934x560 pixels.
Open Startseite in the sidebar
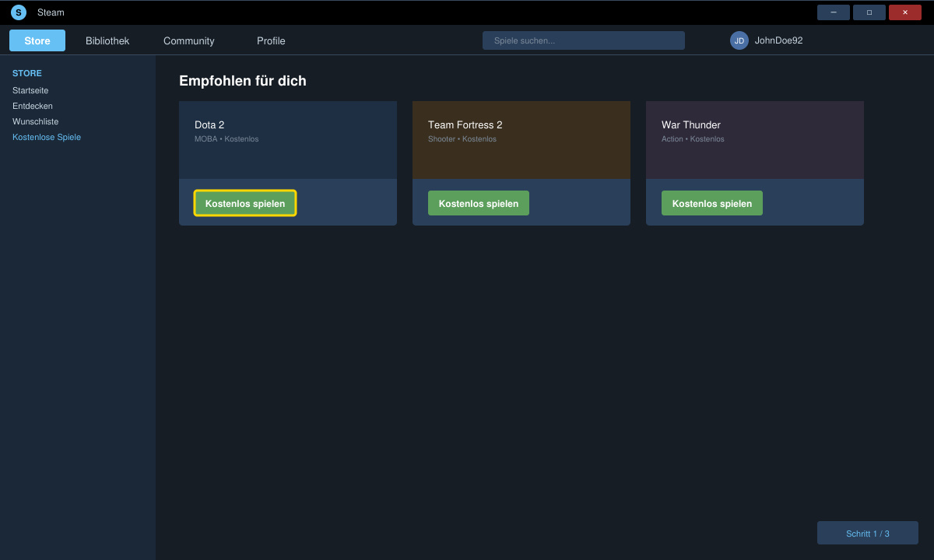pos(30,90)
